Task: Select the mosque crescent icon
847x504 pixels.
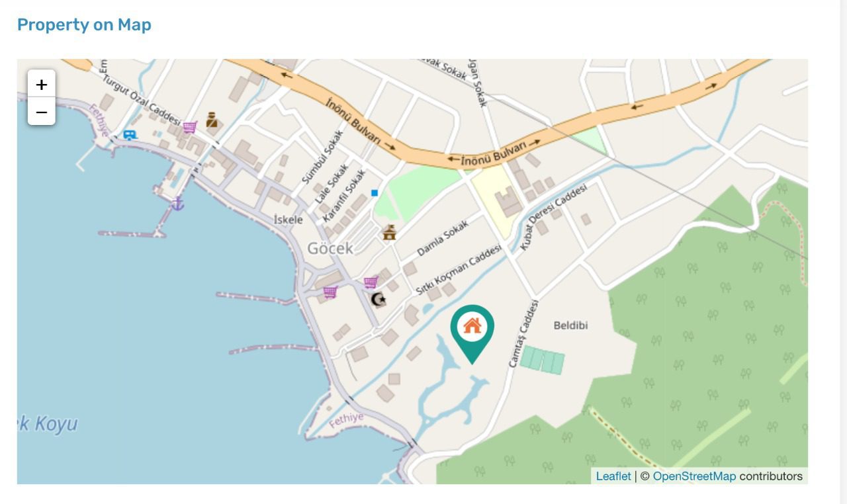Action: [378, 300]
